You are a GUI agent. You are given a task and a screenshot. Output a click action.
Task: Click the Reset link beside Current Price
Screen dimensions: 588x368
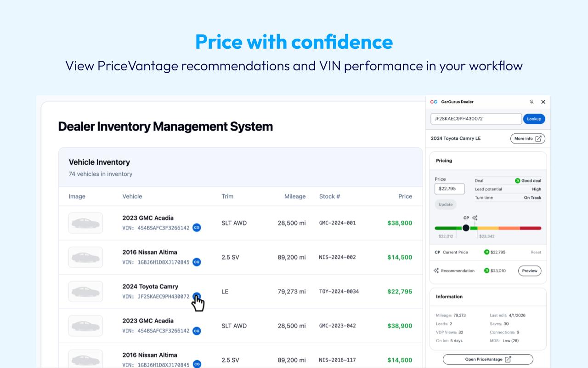click(536, 252)
